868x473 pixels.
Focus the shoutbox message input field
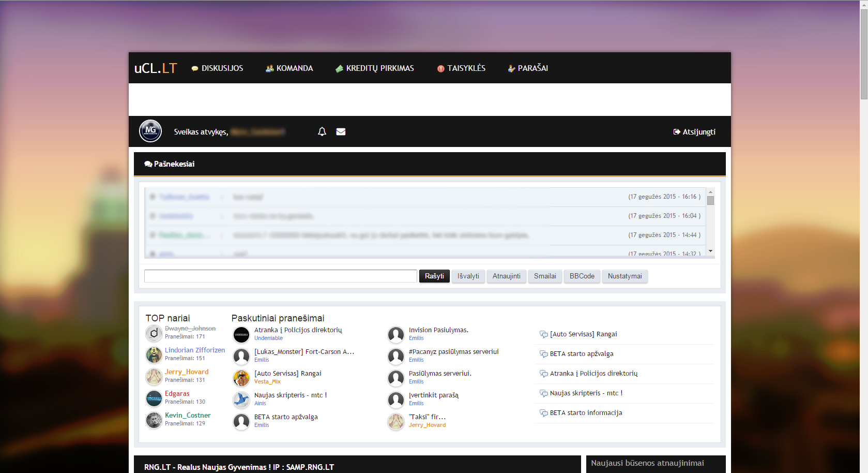(x=281, y=276)
